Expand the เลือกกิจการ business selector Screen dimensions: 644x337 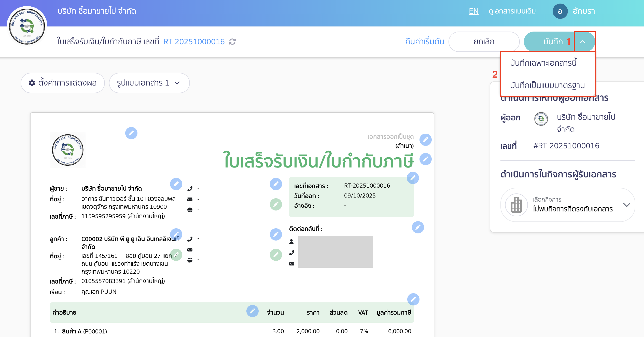pyautogui.click(x=627, y=205)
